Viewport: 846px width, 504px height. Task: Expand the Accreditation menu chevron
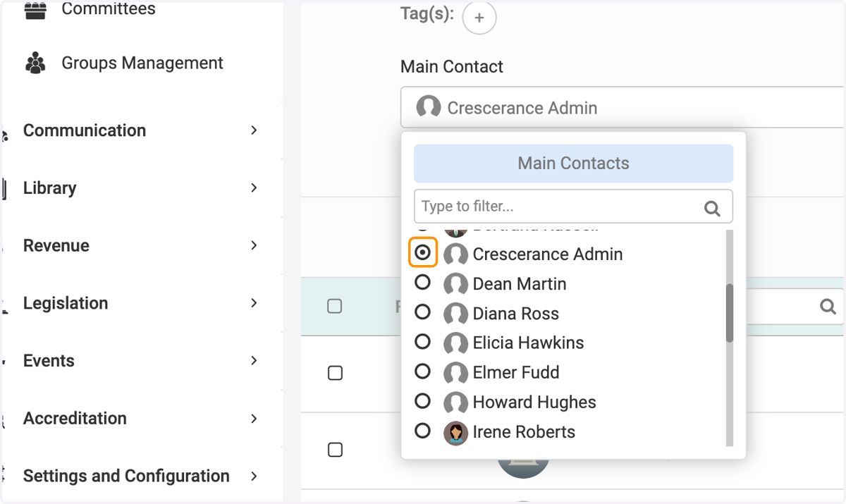(254, 419)
